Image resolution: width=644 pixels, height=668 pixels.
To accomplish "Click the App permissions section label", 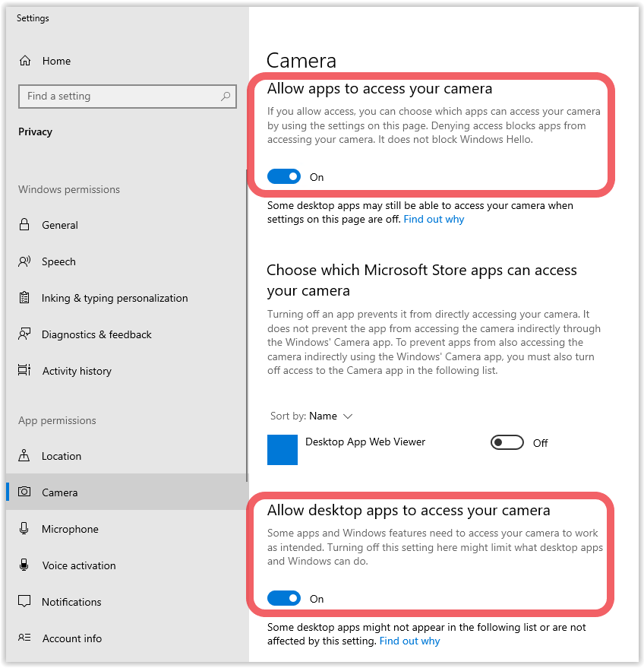I will 57,420.
